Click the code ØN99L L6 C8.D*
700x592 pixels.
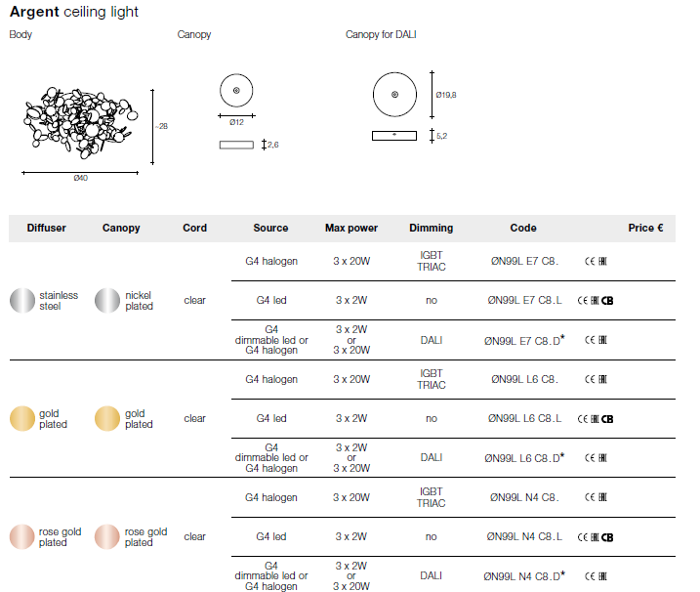[x=524, y=458]
